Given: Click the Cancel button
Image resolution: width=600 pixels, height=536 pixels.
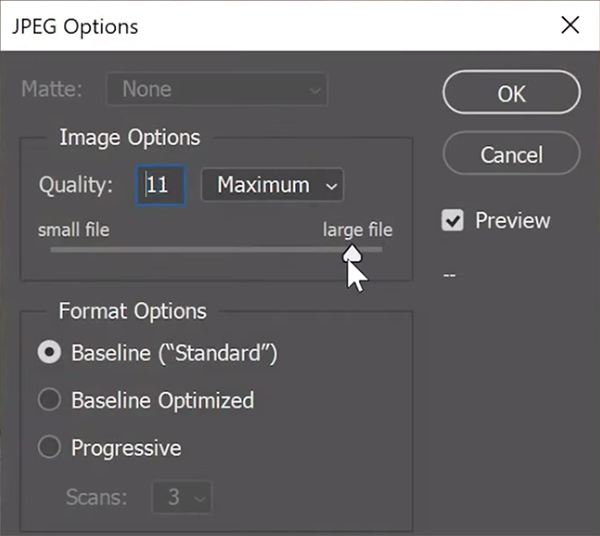Looking at the screenshot, I should point(512,153).
